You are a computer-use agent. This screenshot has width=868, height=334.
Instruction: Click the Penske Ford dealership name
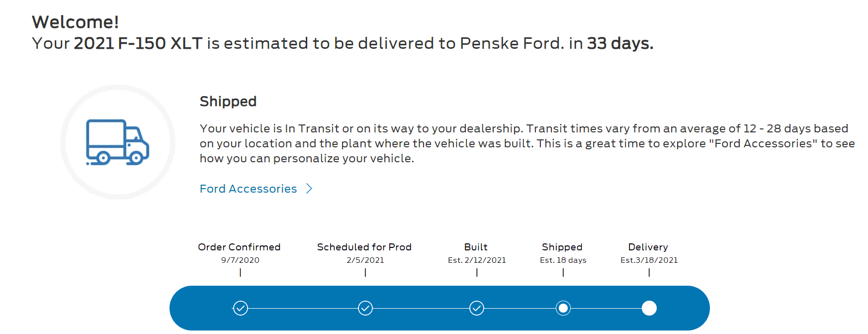(513, 44)
